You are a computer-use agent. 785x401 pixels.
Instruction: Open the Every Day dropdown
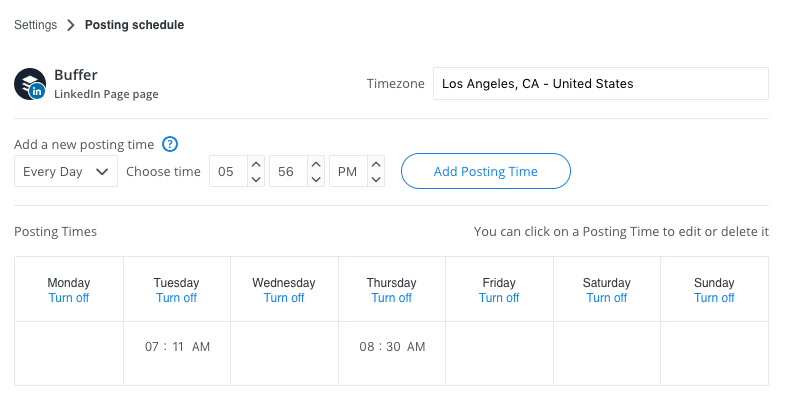pyautogui.click(x=66, y=171)
